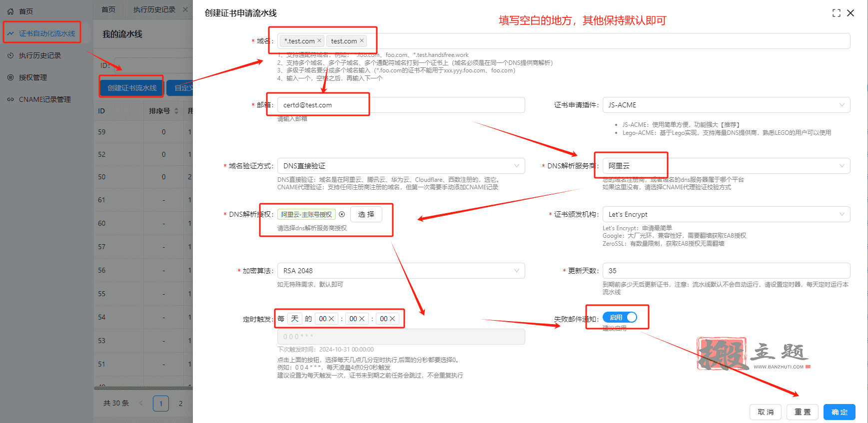The image size is (868, 423).
Task: Click the 选择 authorization button
Action: pyautogui.click(x=366, y=214)
